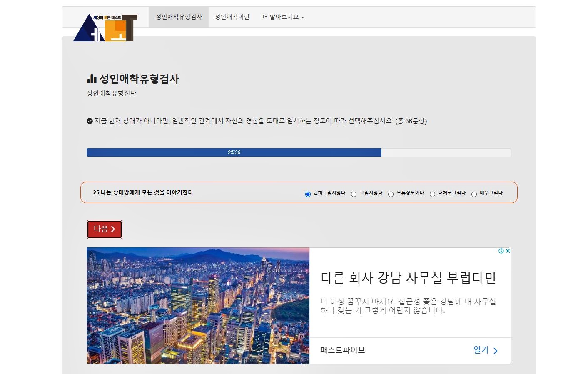Screen dimensions: 588x374
Task: Click the chevron arrow next to 열기
Action: [496, 351]
